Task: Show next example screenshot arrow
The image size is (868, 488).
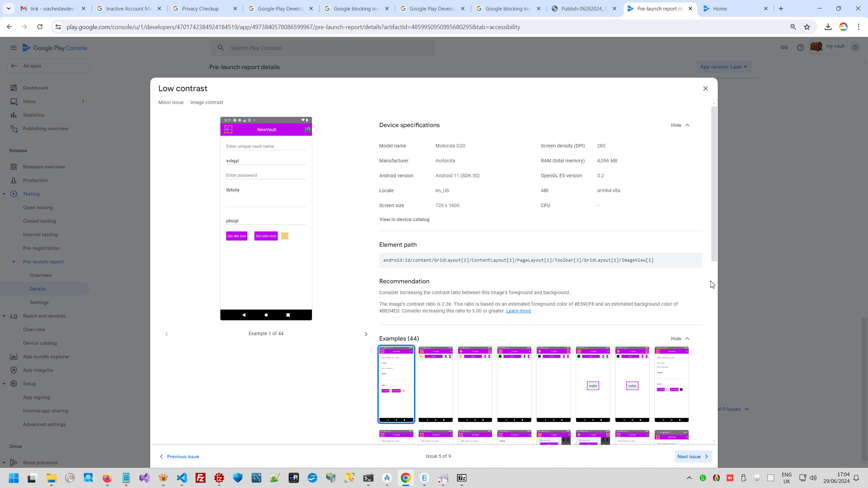Action: [x=366, y=334]
